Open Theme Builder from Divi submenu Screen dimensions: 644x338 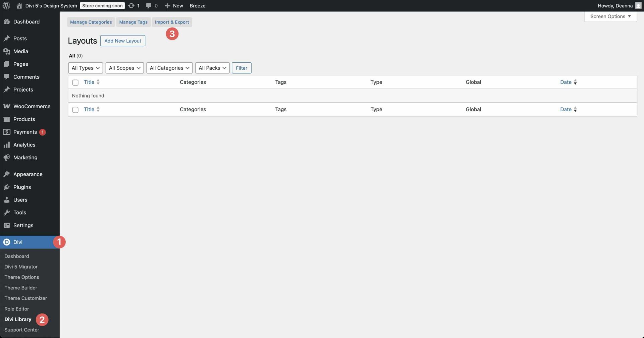click(x=21, y=287)
